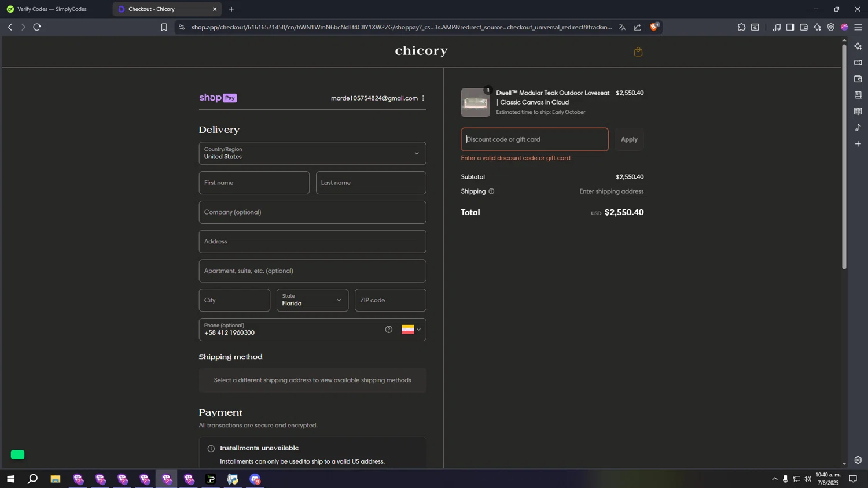Click the Shipping info question-mark icon
Screen dimensions: 868x488
[x=491, y=191]
